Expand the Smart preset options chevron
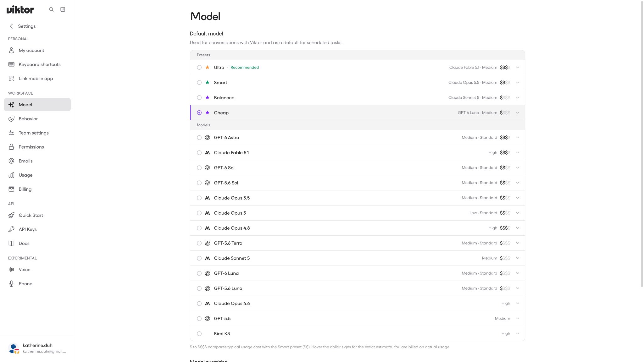The image size is (644, 362). pyautogui.click(x=518, y=82)
